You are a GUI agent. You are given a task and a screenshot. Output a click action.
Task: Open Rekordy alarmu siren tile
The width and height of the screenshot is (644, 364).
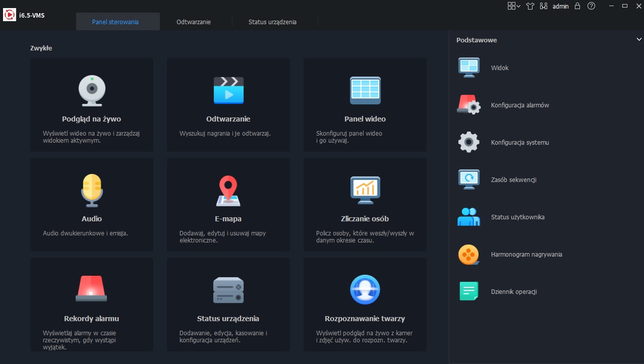91,305
